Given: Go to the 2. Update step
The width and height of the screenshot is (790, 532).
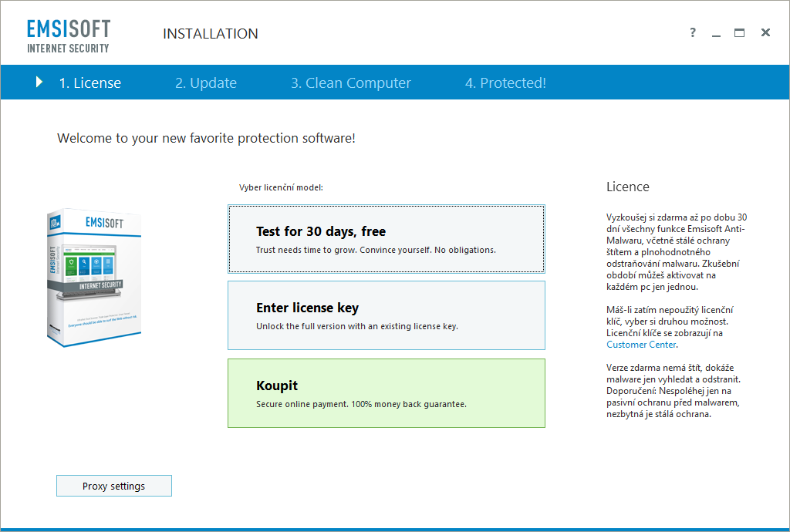Looking at the screenshot, I should [x=205, y=83].
